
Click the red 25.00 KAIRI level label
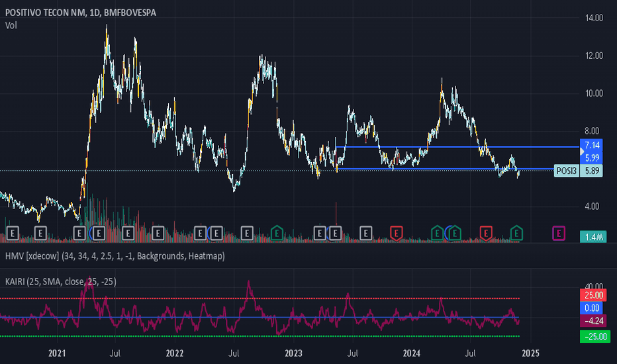point(593,295)
